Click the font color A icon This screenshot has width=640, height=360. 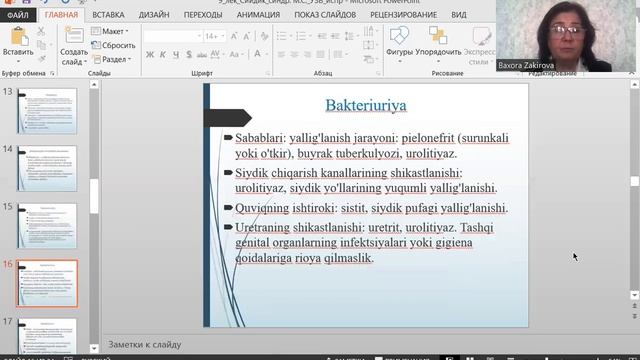[x=258, y=54]
